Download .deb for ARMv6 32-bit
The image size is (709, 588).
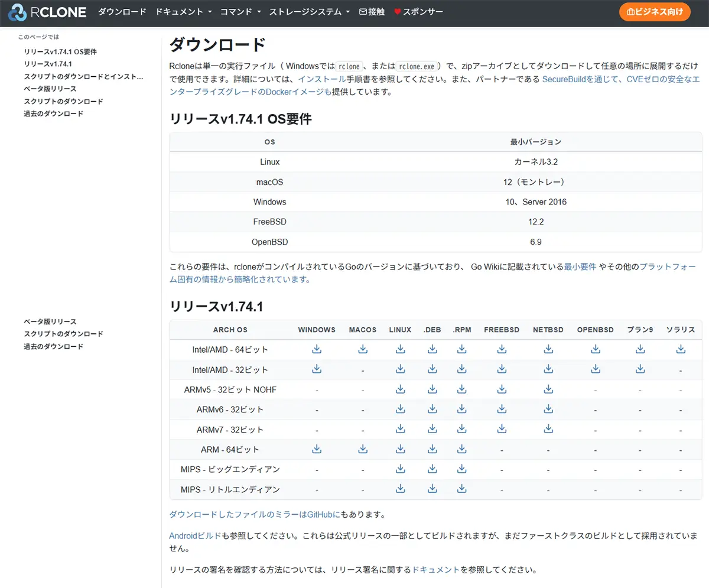(x=432, y=409)
